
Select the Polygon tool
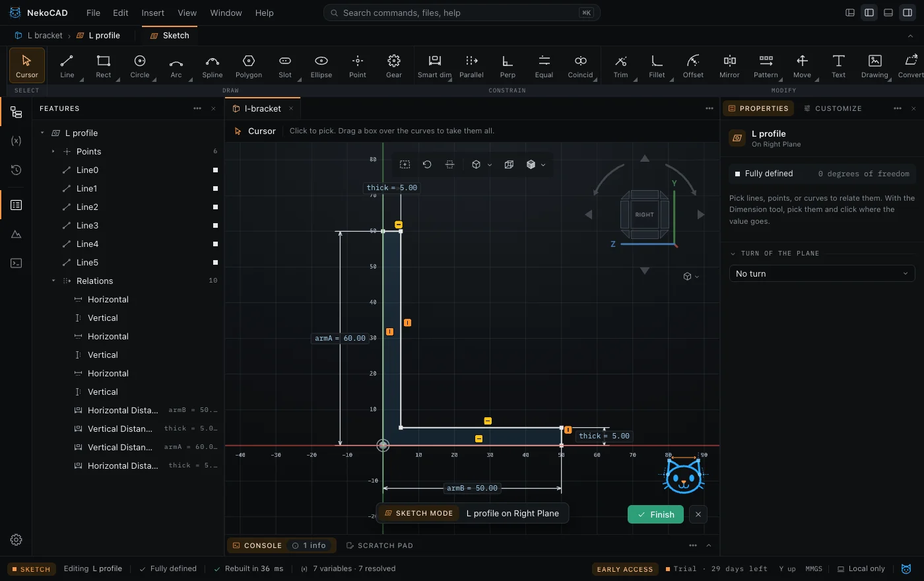(248, 66)
